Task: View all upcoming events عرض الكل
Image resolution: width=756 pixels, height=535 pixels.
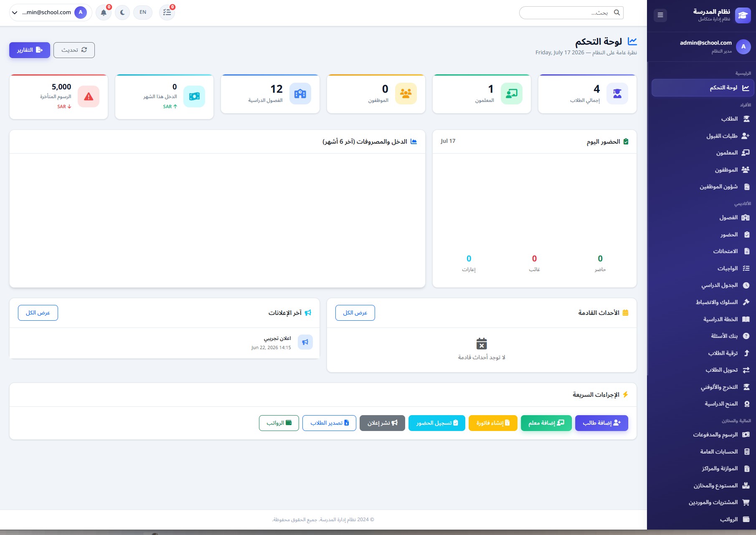Action: (355, 313)
